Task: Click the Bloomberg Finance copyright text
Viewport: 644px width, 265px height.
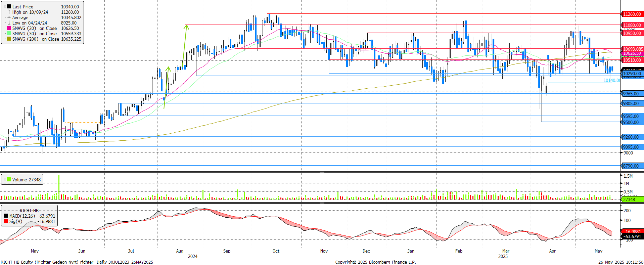Action: pyautogui.click(x=375, y=262)
